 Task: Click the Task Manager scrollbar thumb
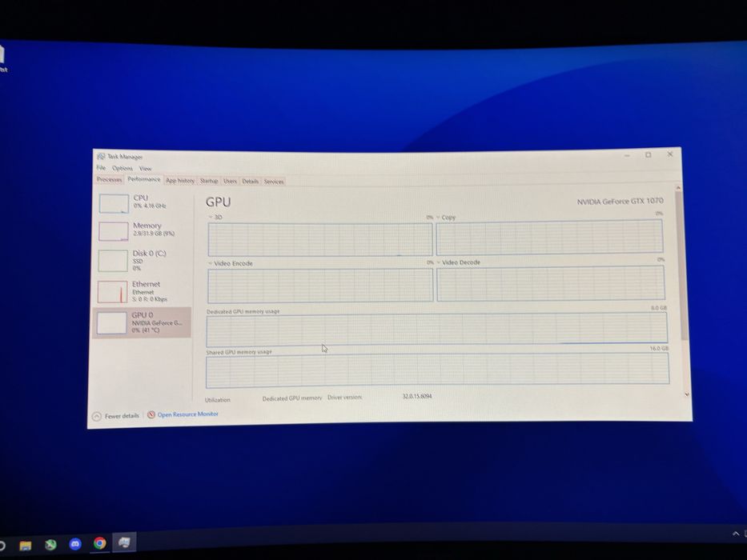681,266
